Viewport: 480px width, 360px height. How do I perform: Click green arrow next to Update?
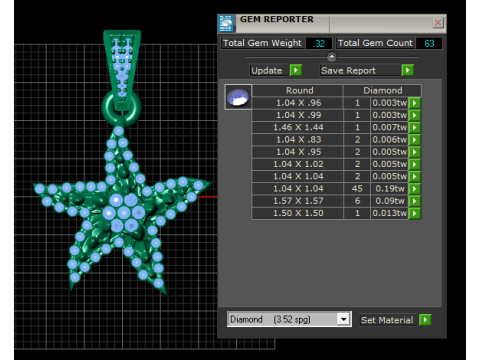click(x=296, y=70)
